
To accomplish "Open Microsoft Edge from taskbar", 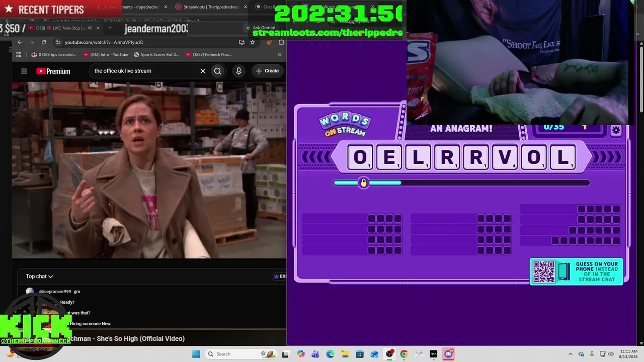I will (x=330, y=354).
